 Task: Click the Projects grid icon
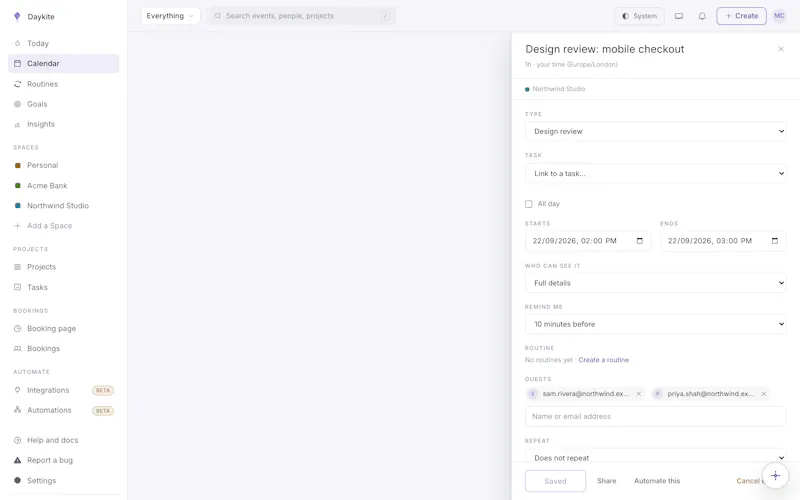[x=17, y=267]
